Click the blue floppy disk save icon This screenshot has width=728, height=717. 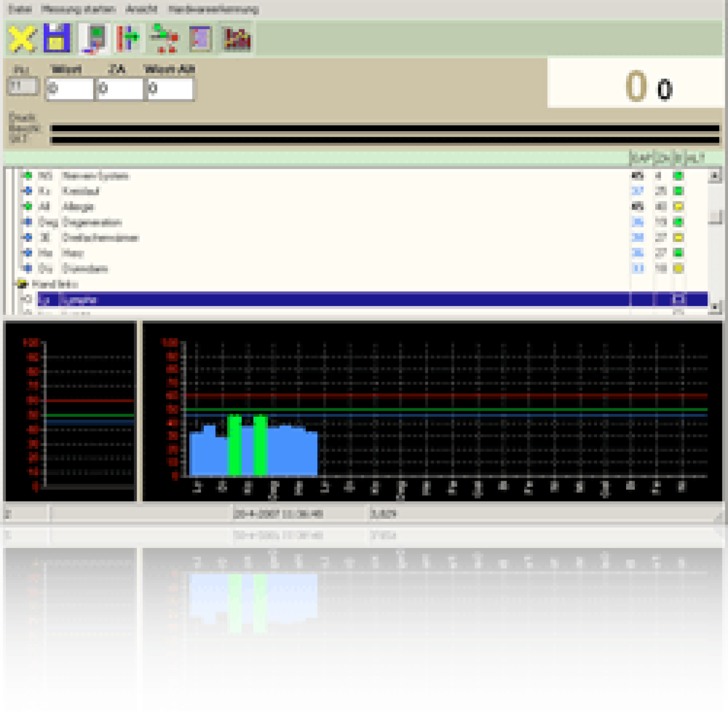click(x=58, y=37)
